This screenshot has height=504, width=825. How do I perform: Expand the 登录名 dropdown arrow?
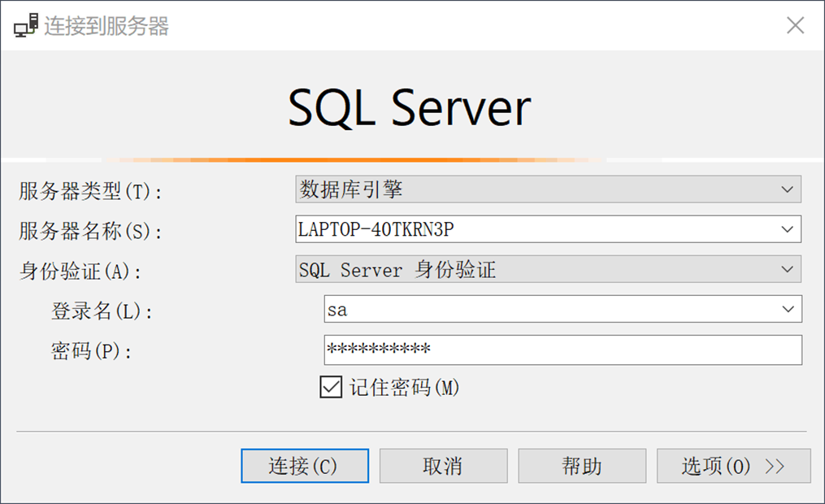tap(788, 309)
